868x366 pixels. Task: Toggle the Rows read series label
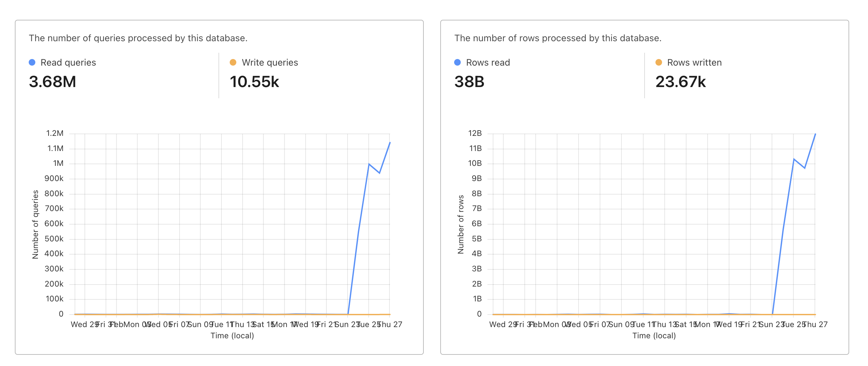(x=487, y=63)
